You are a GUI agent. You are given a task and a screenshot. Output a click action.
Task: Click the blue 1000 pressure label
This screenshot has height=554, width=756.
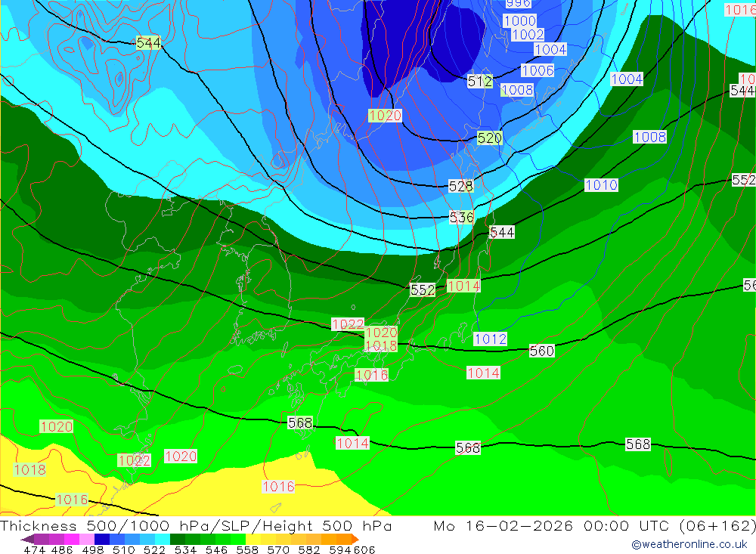[519, 20]
